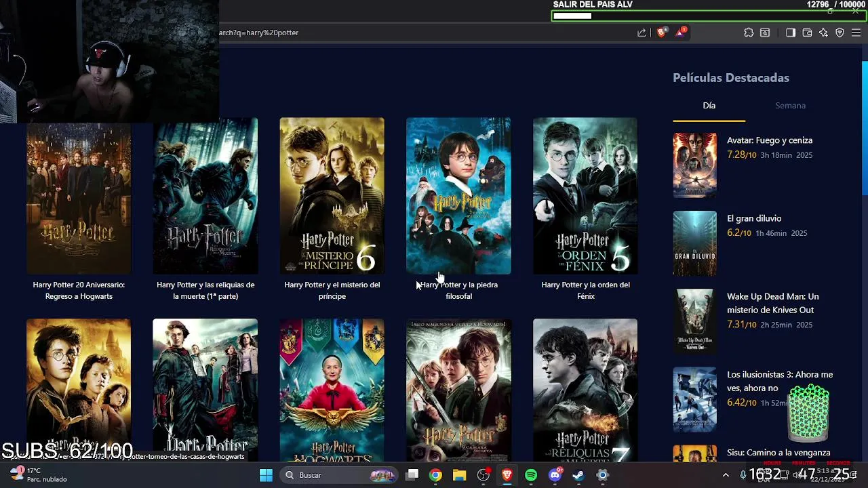This screenshot has height=488, width=868.
Task: Toggle the browser sidebar panel icon
Action: click(791, 33)
